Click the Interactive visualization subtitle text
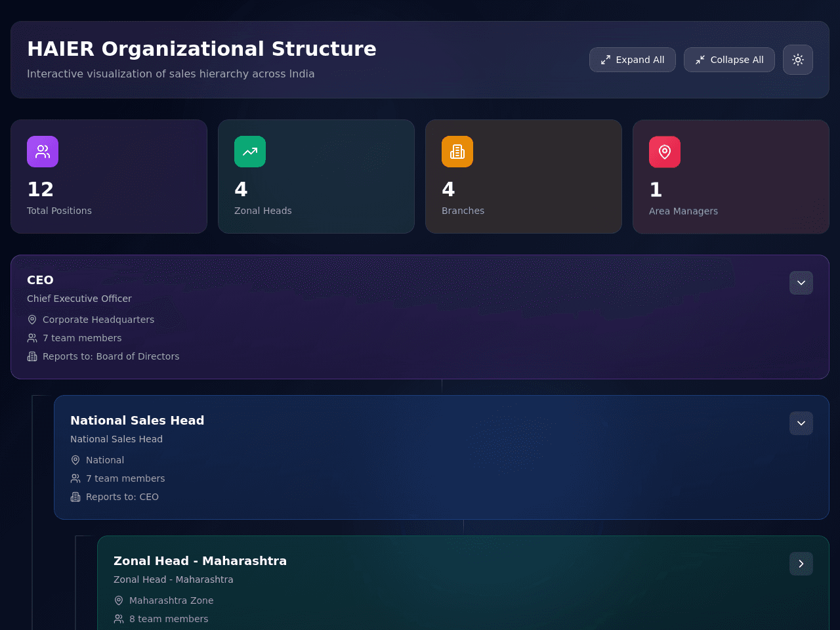This screenshot has height=630, width=840. click(171, 74)
